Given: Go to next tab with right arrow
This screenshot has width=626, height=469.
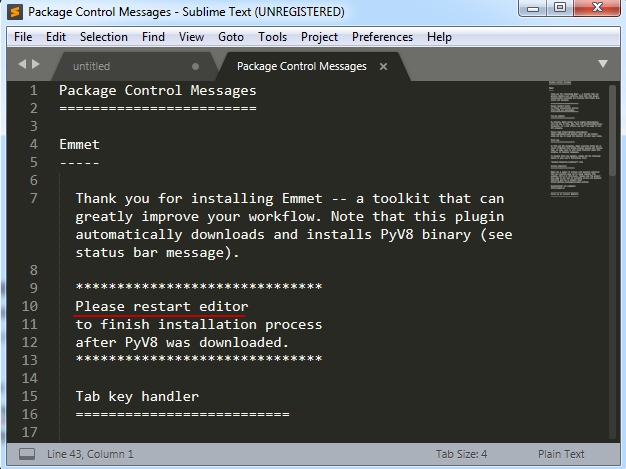Looking at the screenshot, I should [x=36, y=64].
